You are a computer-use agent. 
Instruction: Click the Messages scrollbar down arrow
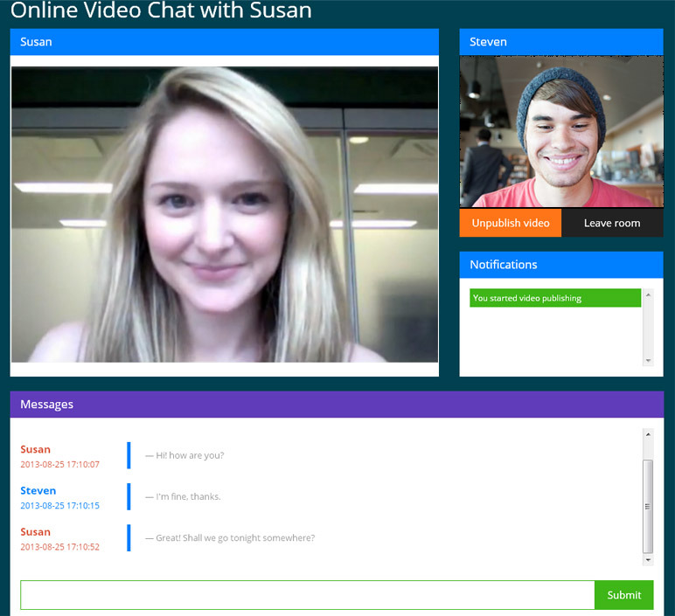coord(648,559)
